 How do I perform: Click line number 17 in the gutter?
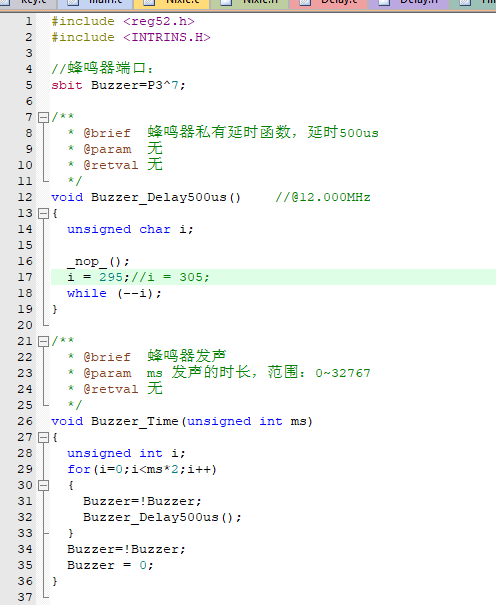pos(25,277)
